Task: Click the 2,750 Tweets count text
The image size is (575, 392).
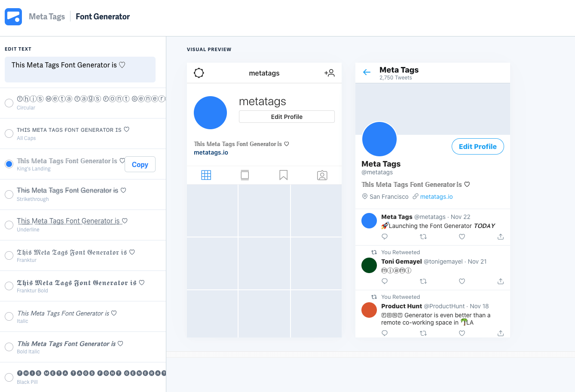Action: tap(396, 78)
